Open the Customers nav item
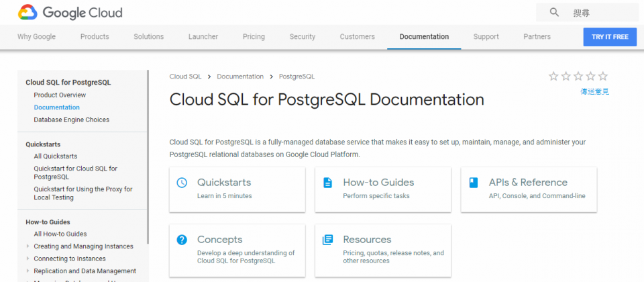This screenshot has height=282, width=644. point(358,36)
